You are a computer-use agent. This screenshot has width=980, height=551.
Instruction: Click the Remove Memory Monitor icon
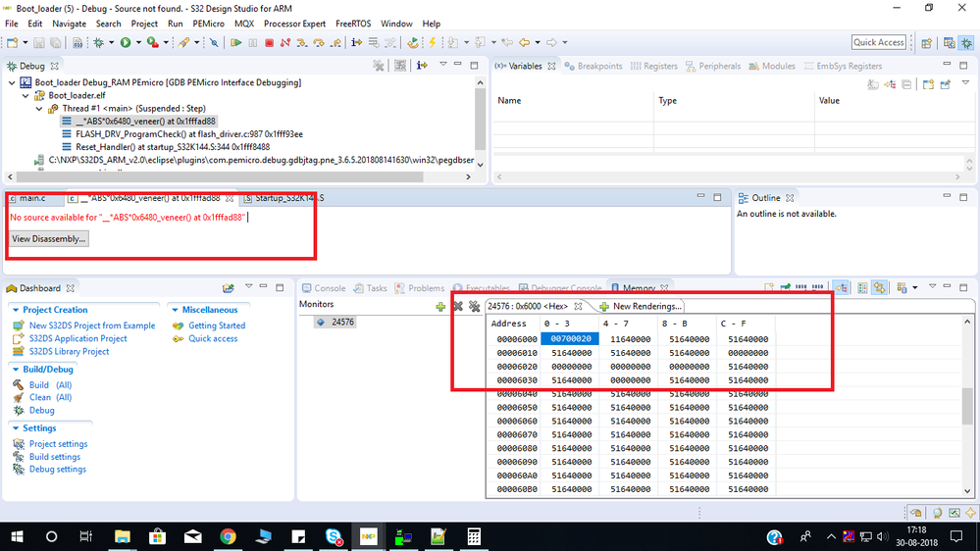(457, 306)
